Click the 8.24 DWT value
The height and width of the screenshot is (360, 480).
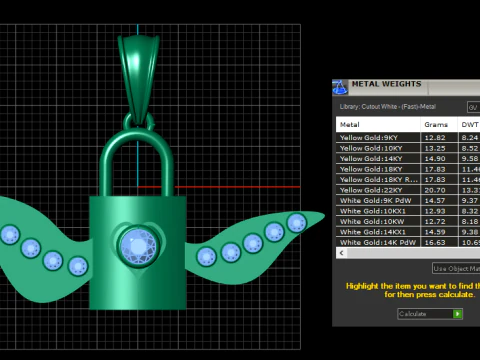point(470,138)
